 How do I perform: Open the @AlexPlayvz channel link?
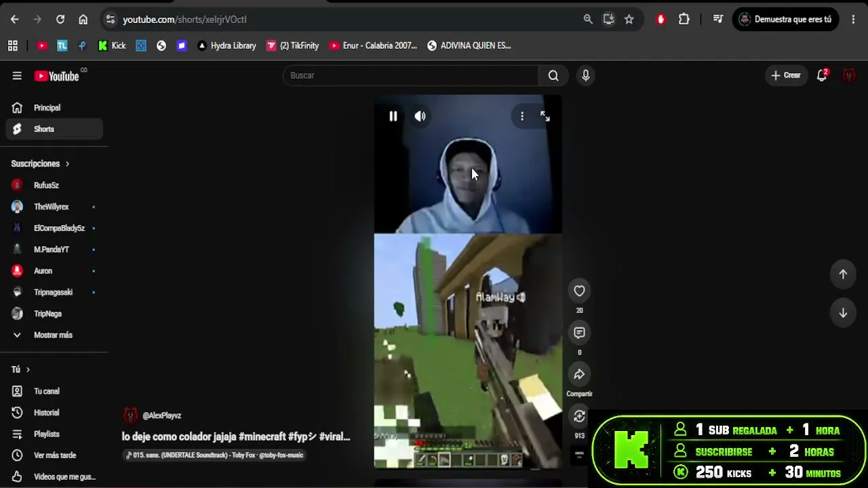161,415
